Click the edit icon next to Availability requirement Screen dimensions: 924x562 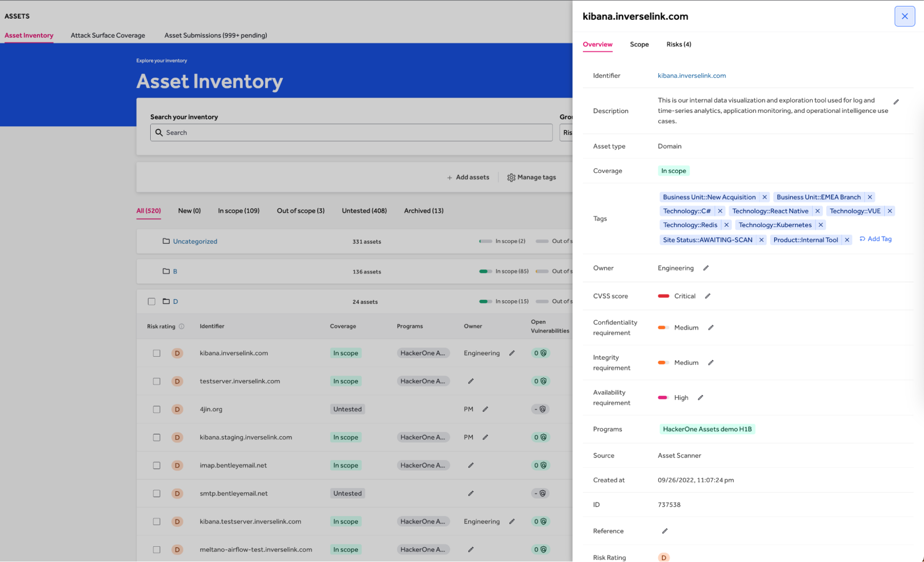[700, 397]
